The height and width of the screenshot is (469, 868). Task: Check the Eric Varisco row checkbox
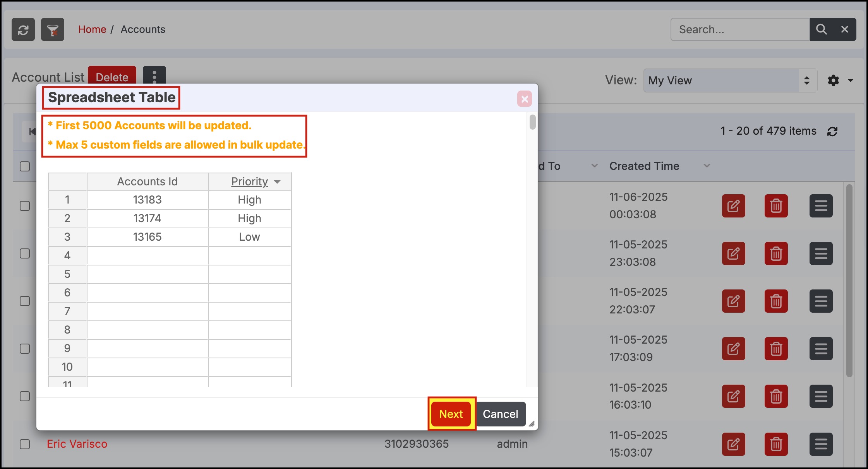coord(25,444)
